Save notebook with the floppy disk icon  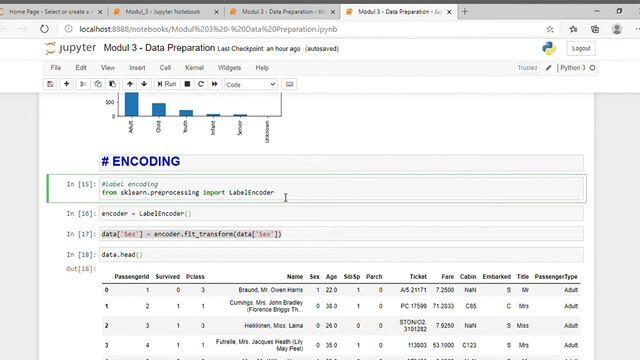(50, 84)
